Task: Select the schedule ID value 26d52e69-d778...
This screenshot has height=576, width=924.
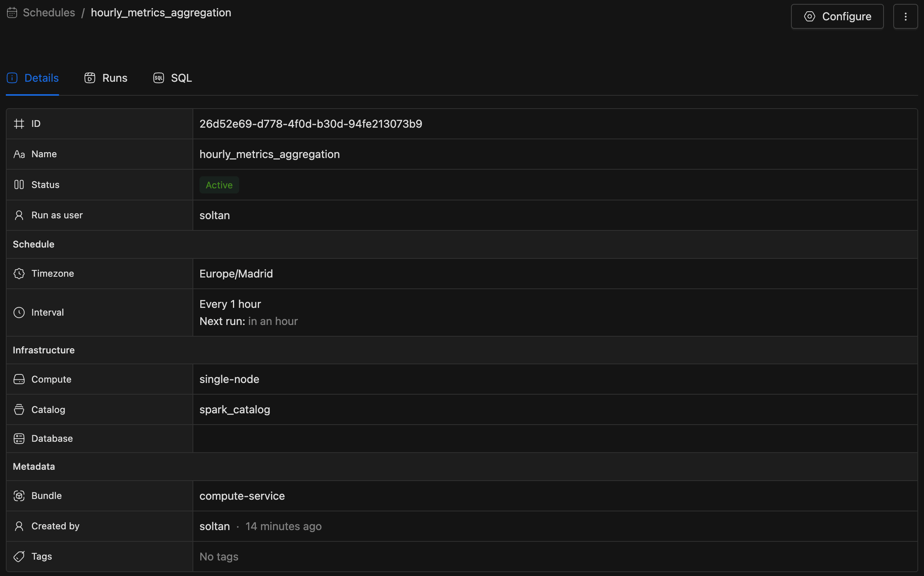Action: [x=311, y=124]
